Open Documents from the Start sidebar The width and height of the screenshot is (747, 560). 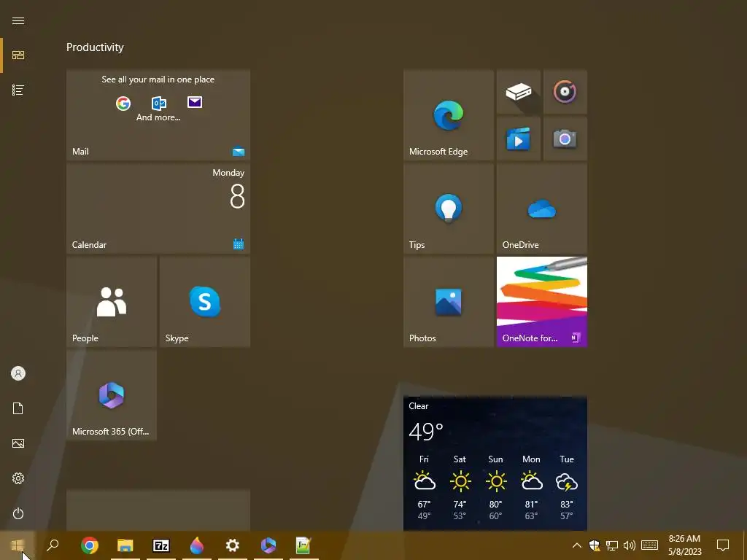[18, 408]
